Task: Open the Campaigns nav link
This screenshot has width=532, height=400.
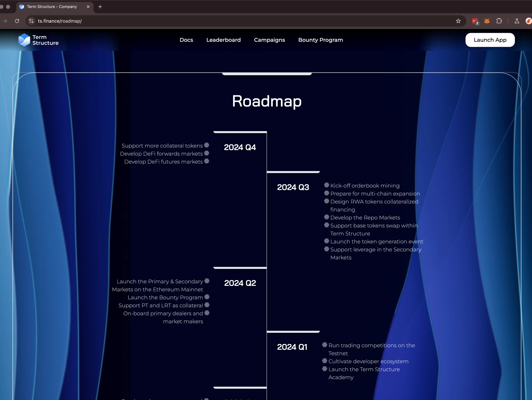Action: pos(269,40)
